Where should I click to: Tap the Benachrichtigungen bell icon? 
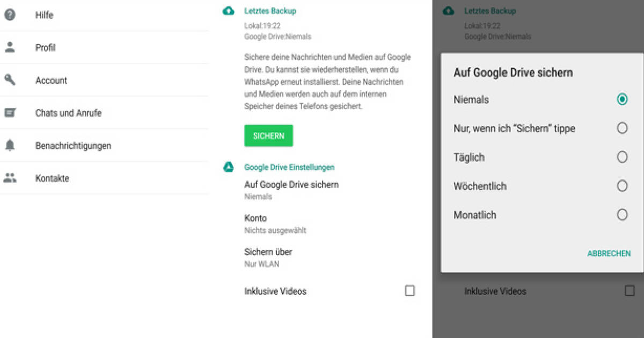point(10,145)
